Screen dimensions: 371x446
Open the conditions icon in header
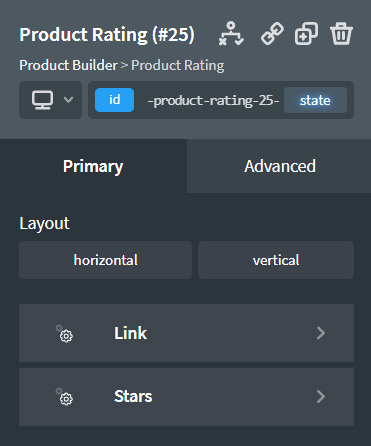[x=231, y=34]
